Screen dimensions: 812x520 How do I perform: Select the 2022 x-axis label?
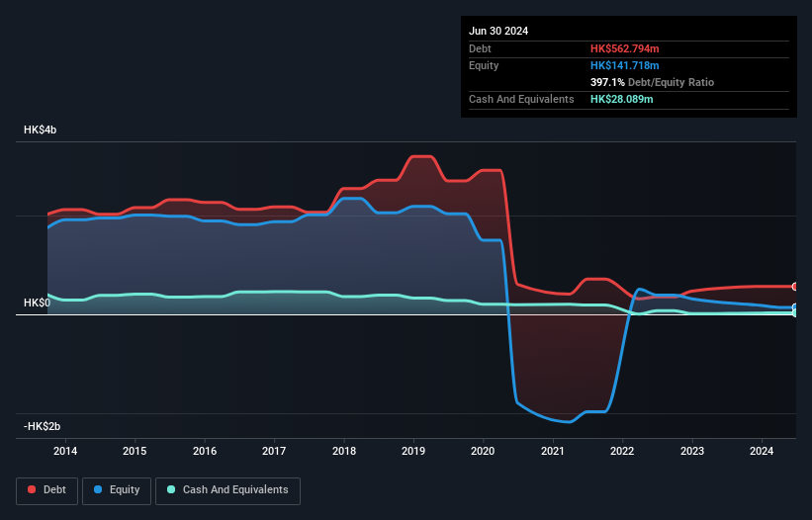pos(622,451)
